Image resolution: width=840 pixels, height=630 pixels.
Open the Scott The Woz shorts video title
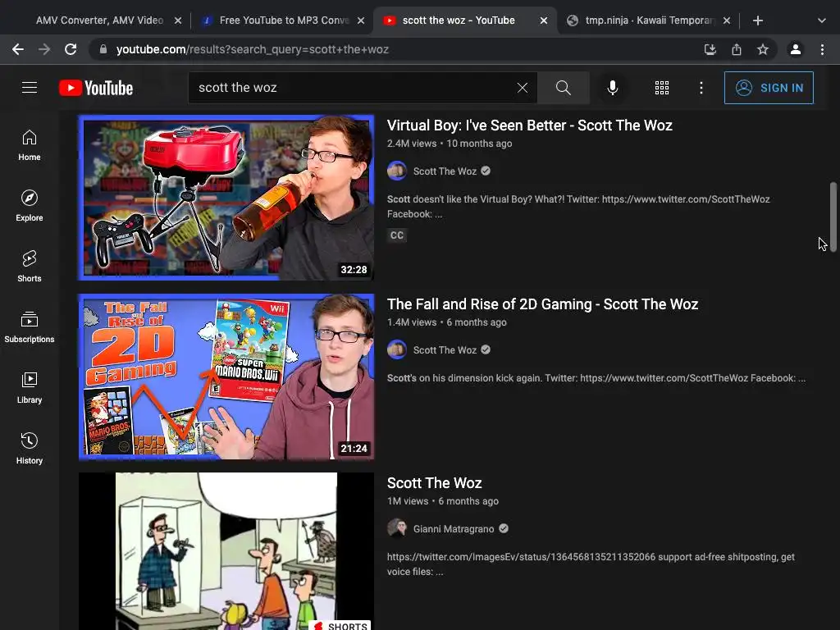pos(435,483)
